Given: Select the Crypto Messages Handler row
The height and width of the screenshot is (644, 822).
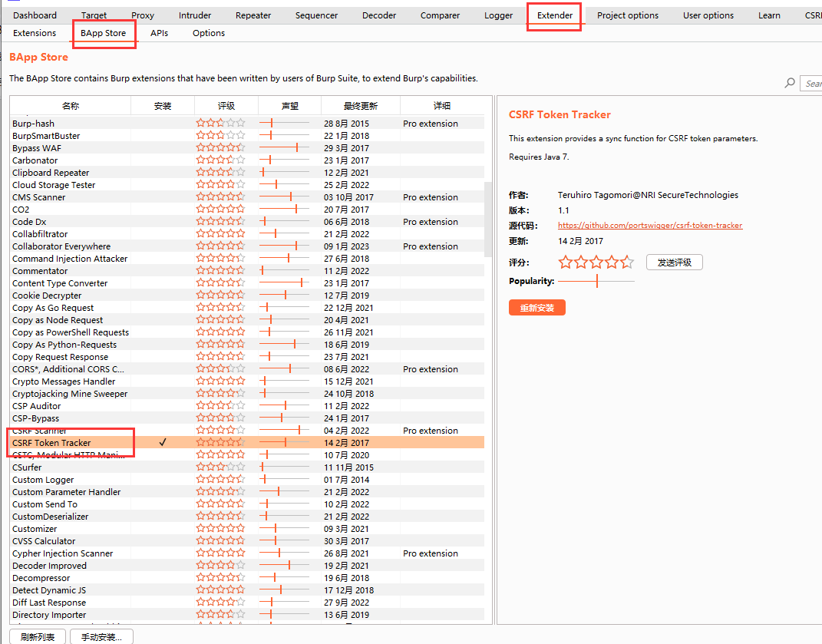Looking at the screenshot, I should point(247,381).
